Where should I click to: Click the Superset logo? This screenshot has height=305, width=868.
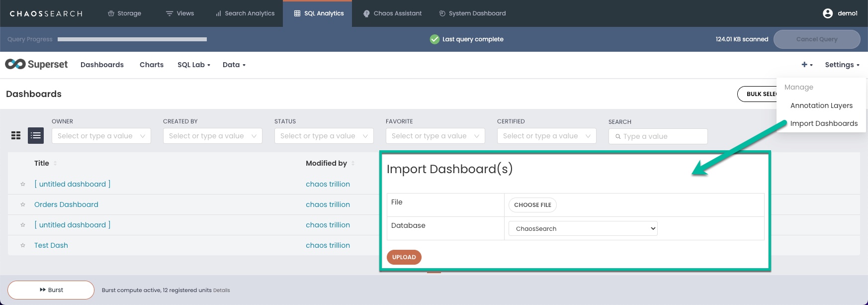[x=36, y=64]
